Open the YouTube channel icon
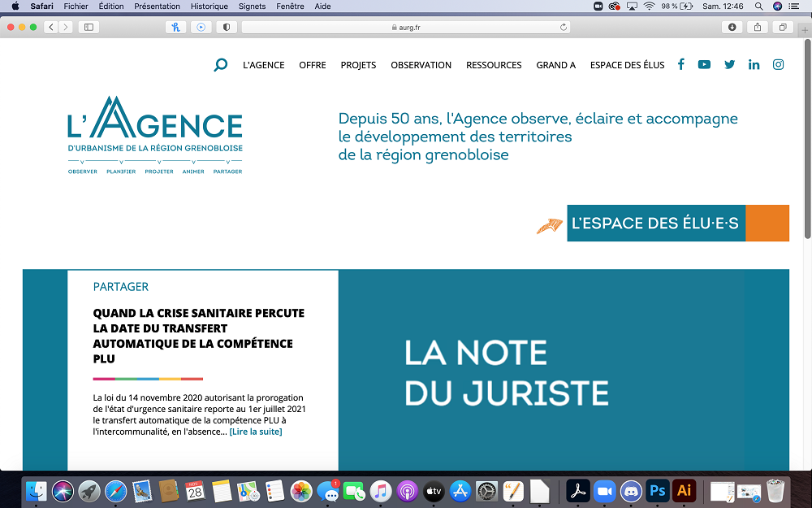Viewport: 812px width, 508px height. point(704,64)
